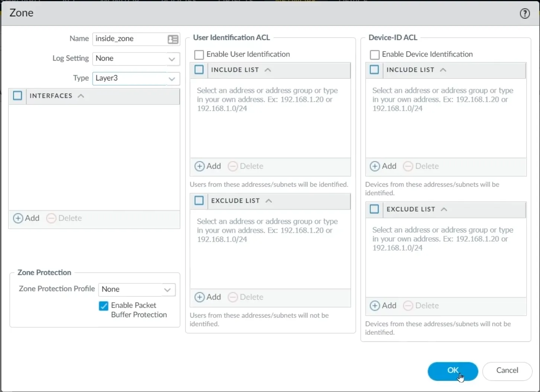Open the Log Setting dropdown
This screenshot has height=392, width=540.
(171, 59)
